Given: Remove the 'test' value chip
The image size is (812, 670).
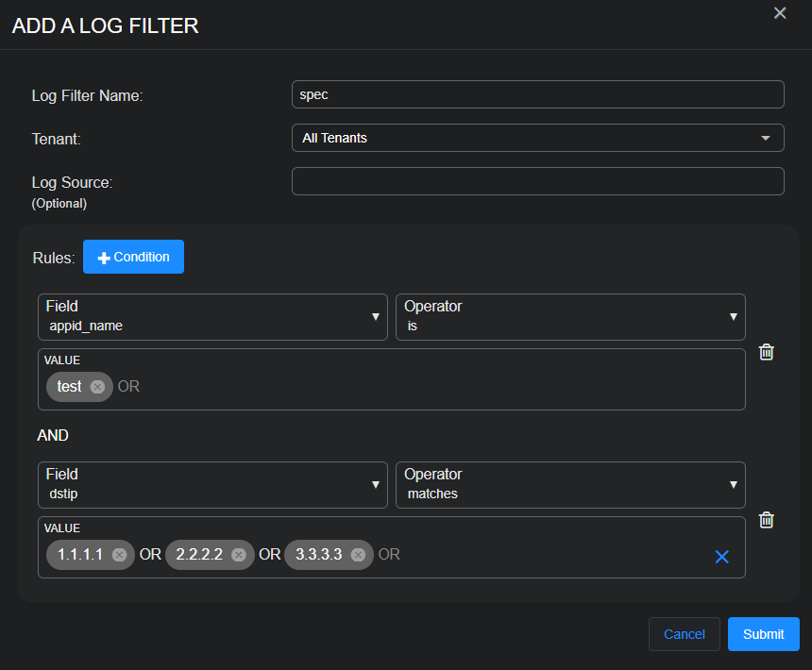Looking at the screenshot, I should coord(97,387).
